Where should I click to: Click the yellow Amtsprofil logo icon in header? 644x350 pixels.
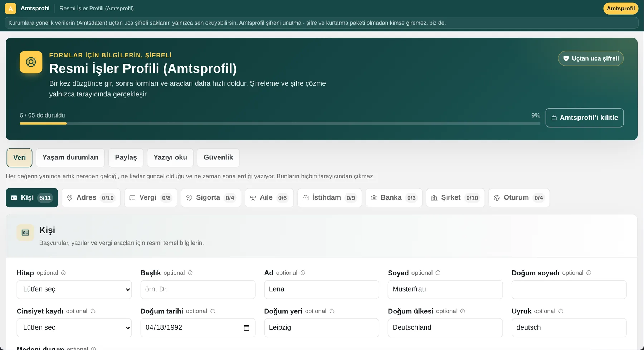click(10, 8)
